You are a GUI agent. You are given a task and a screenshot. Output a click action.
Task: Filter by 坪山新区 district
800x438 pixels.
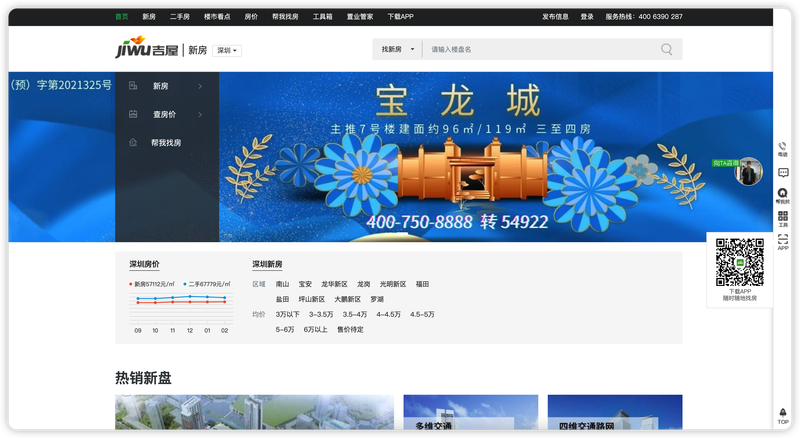312,299
